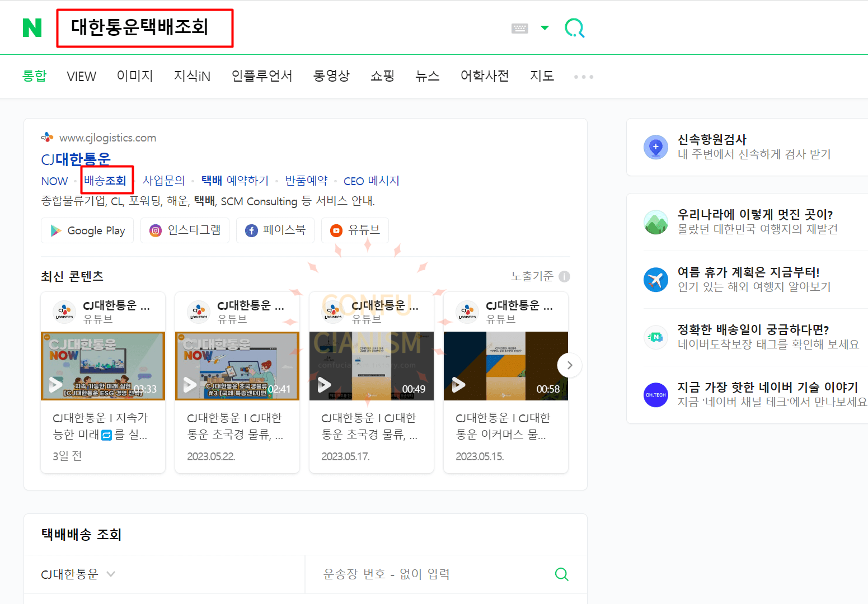The width and height of the screenshot is (868, 604).
Task: Play the 02:41 video thumbnail
Action: tap(237, 366)
